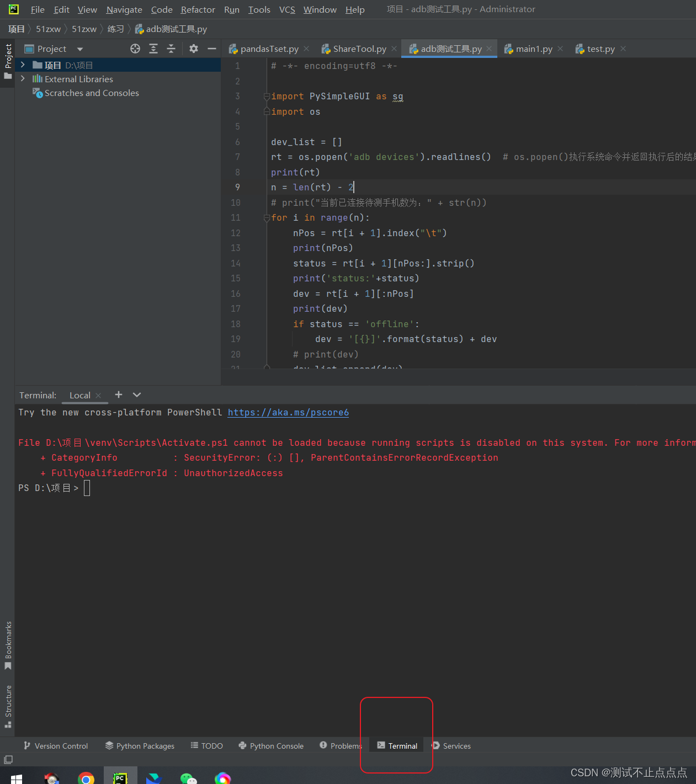Expand the 项目 folder tree node
696x784 pixels.
tap(23, 65)
